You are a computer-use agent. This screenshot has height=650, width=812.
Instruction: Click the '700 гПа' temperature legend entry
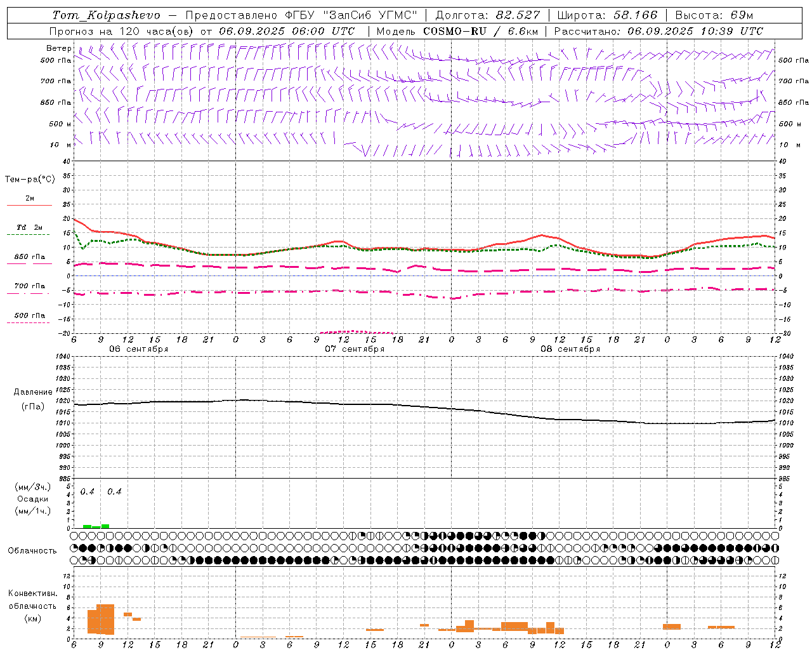click(x=30, y=286)
